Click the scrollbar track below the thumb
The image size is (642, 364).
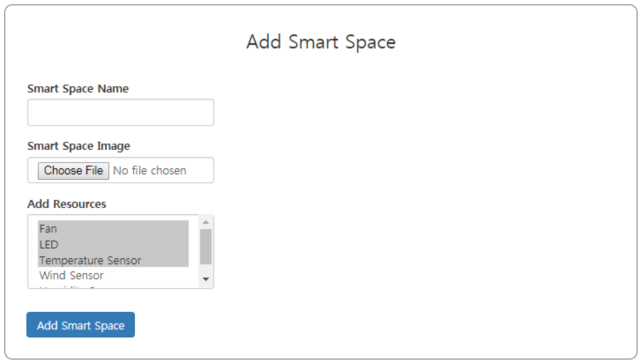(x=206, y=270)
